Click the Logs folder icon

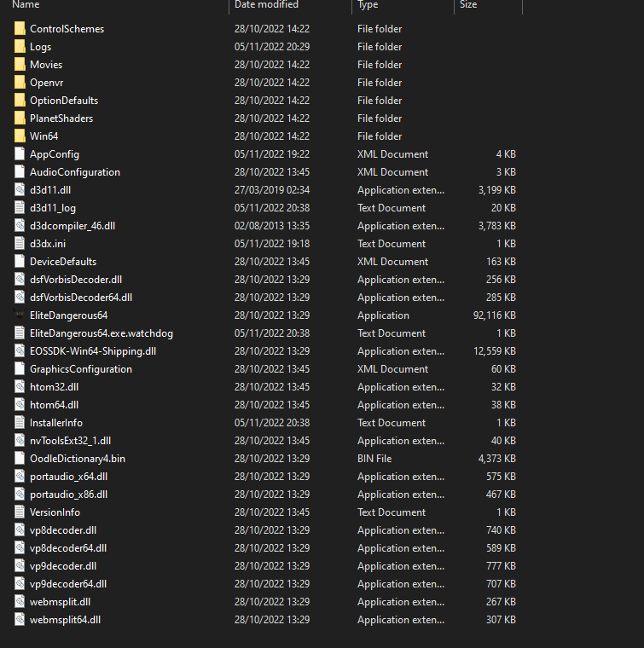(x=20, y=46)
